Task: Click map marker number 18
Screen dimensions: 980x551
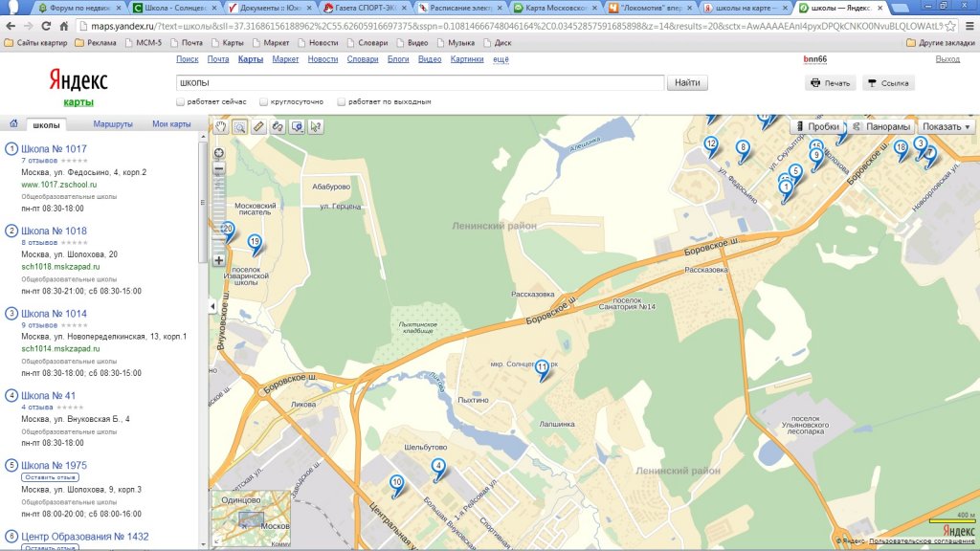Action: click(x=901, y=150)
